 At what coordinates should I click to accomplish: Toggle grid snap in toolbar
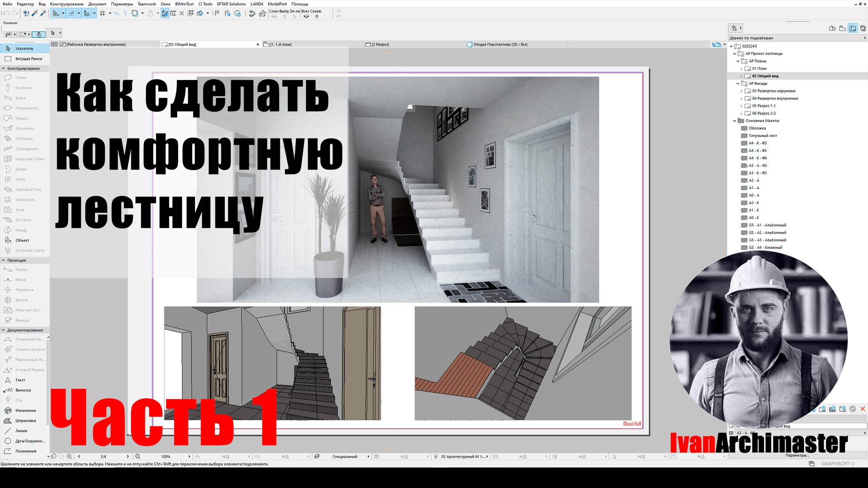click(102, 13)
